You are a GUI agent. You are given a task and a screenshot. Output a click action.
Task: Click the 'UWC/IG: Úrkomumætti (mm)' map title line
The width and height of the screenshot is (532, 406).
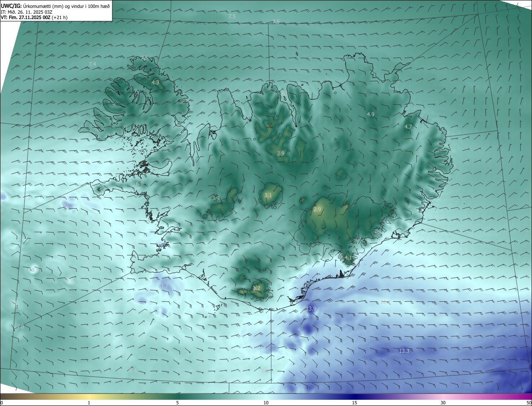pyautogui.click(x=55, y=6)
